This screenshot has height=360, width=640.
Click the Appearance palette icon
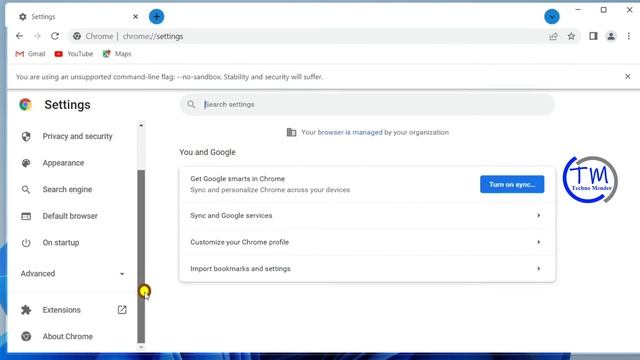click(26, 163)
